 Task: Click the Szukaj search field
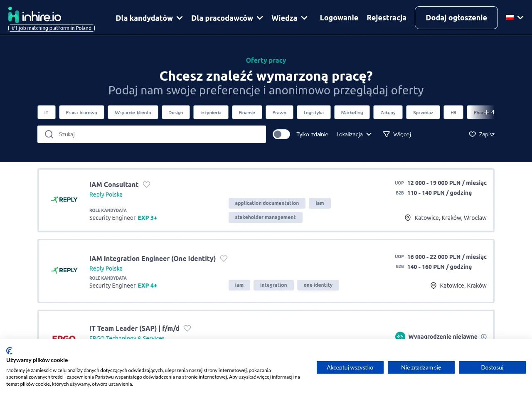152,134
